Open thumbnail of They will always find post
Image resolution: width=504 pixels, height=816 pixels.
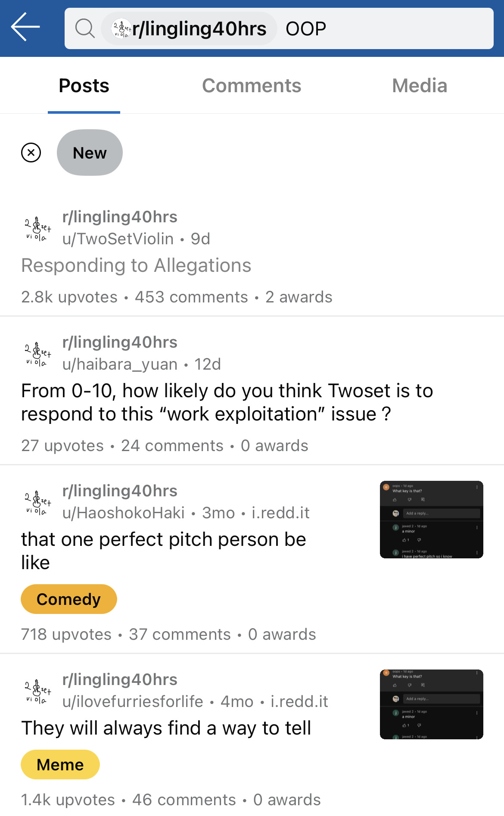(x=432, y=704)
